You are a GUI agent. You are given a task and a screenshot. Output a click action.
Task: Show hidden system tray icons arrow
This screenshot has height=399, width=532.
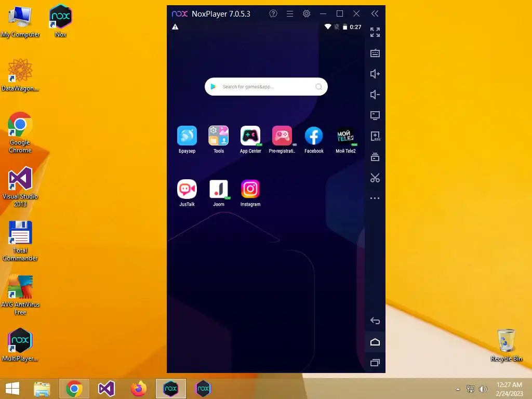coord(458,389)
